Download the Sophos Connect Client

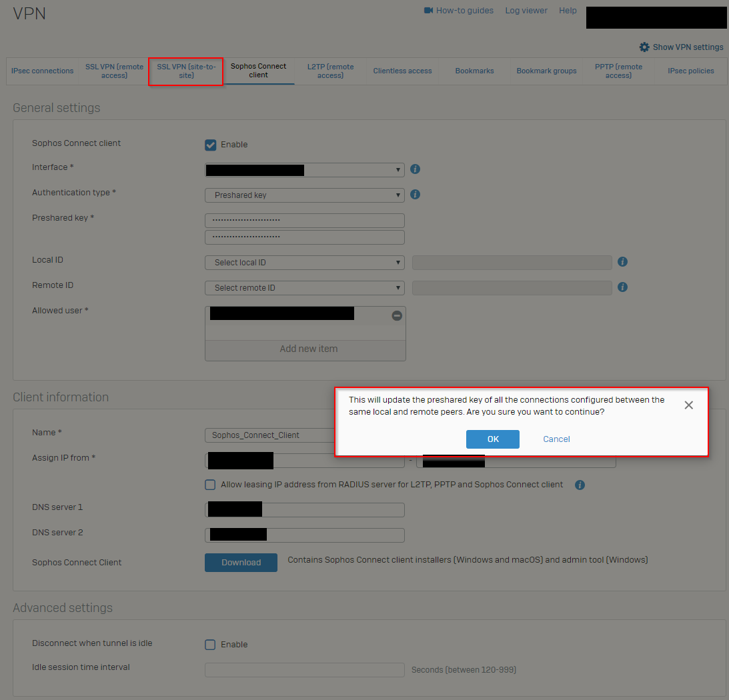pyautogui.click(x=241, y=563)
